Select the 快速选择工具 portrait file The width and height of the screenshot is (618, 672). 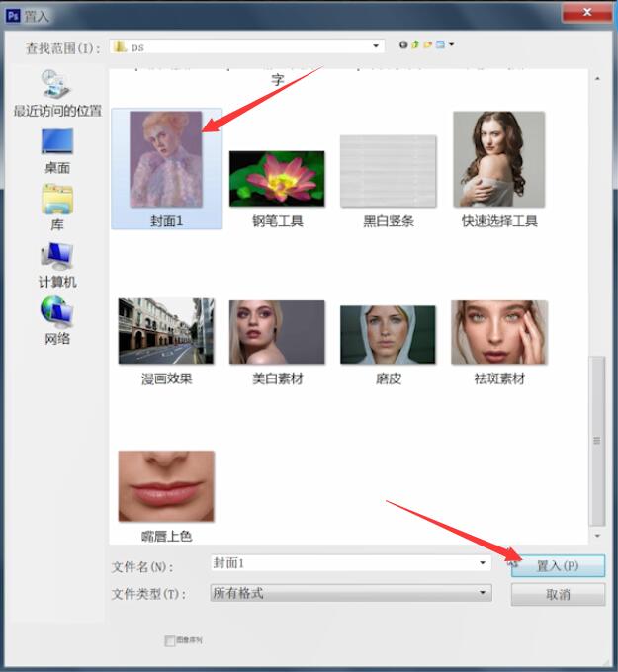499,159
